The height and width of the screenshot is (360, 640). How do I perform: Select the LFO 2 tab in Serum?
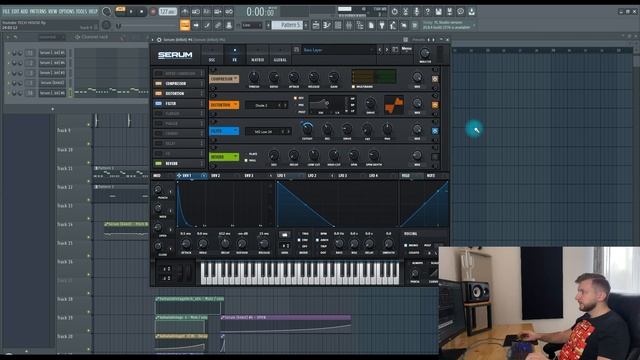click(x=312, y=176)
